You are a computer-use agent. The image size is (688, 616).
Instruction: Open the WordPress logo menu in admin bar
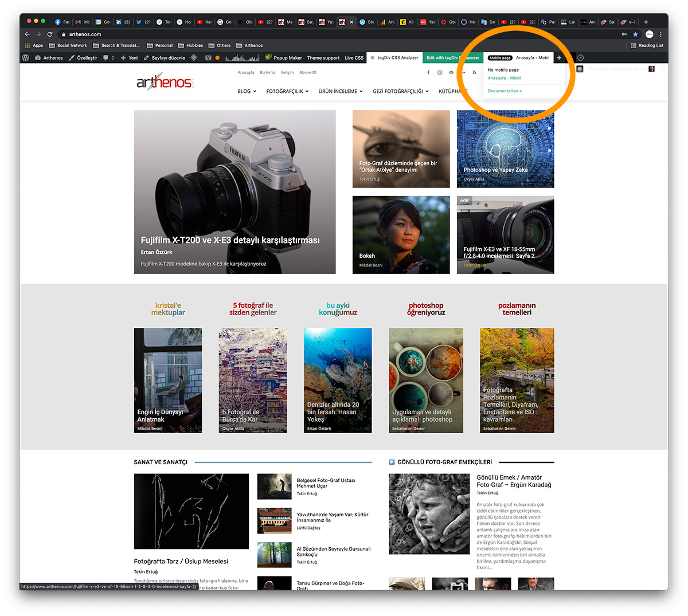(x=25, y=58)
